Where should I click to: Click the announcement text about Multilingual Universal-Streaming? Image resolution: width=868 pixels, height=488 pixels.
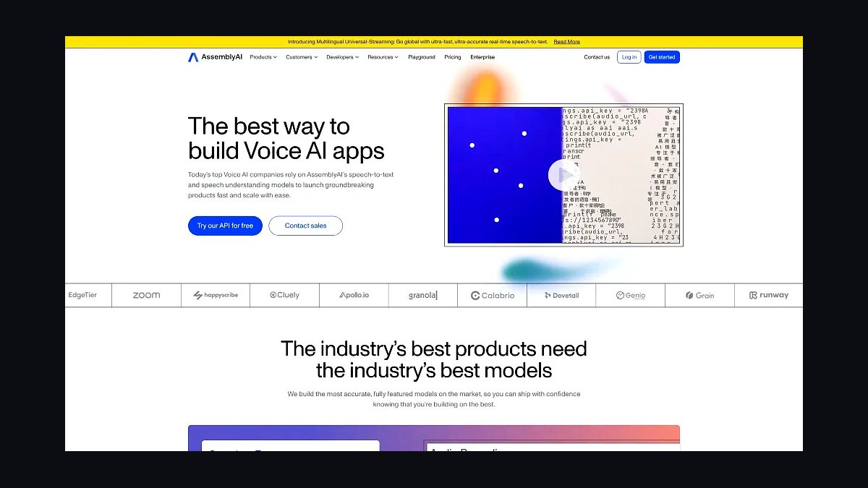point(417,42)
